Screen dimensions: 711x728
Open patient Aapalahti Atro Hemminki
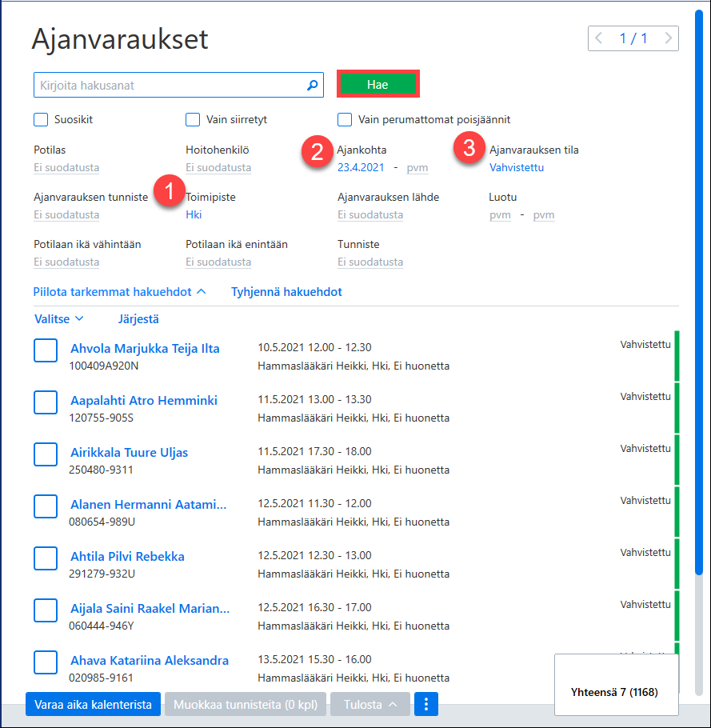click(143, 400)
